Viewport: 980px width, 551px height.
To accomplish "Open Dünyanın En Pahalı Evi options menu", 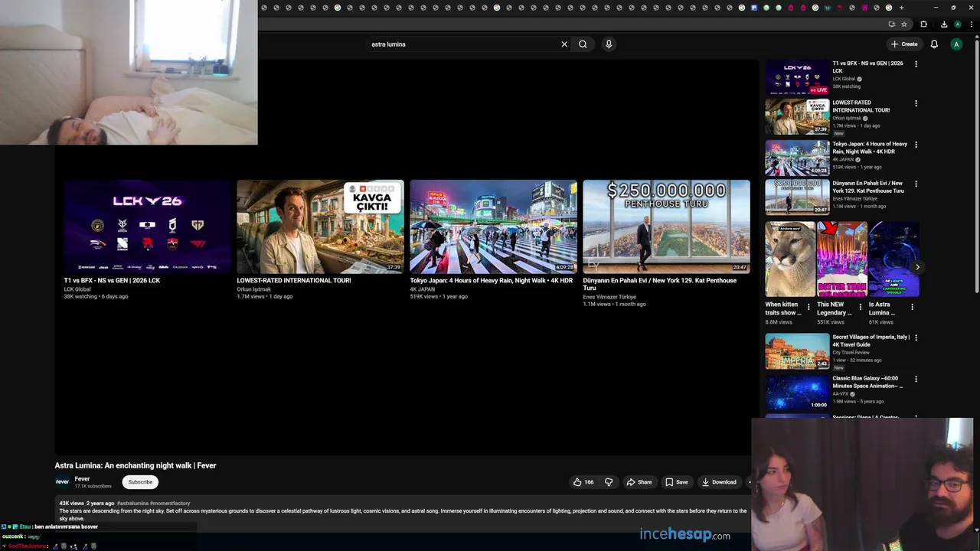I will 916,184.
